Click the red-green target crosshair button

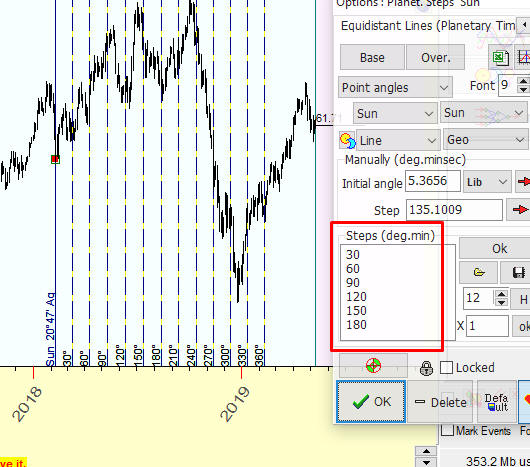(374, 366)
